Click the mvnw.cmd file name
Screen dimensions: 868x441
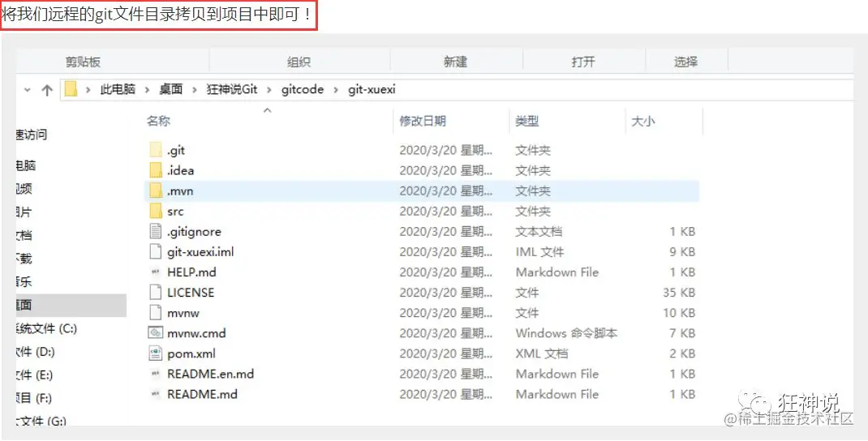click(x=196, y=333)
